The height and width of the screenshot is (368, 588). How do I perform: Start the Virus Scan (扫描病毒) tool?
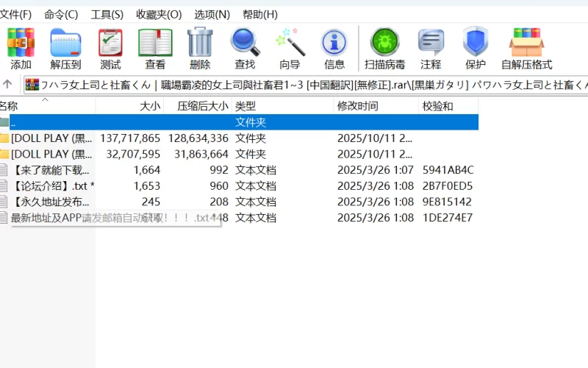[x=384, y=48]
